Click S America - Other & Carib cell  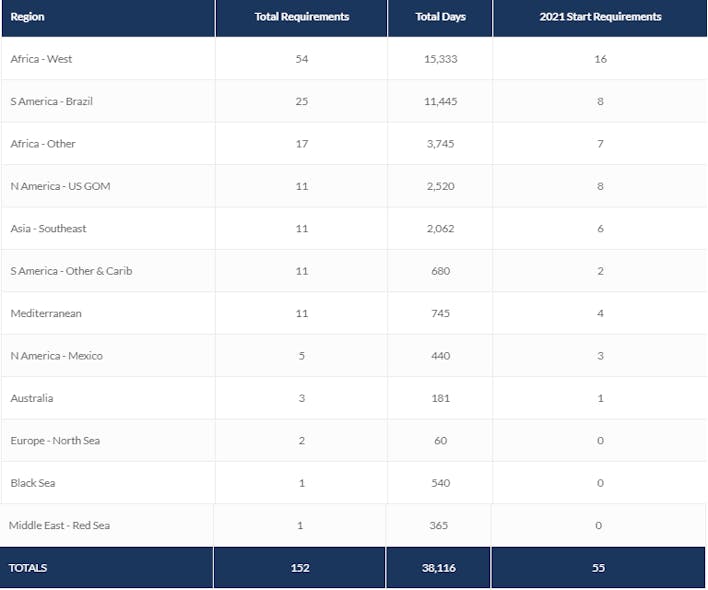click(x=71, y=271)
